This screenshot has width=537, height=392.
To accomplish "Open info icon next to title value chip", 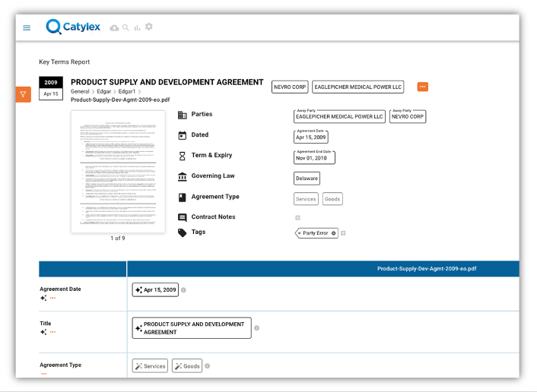I will coord(256,328).
